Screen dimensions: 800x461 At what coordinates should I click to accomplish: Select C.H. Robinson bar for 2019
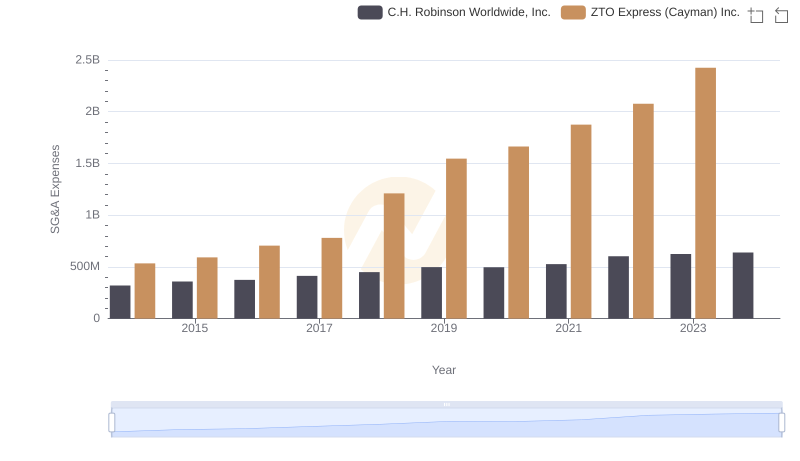pos(432,293)
